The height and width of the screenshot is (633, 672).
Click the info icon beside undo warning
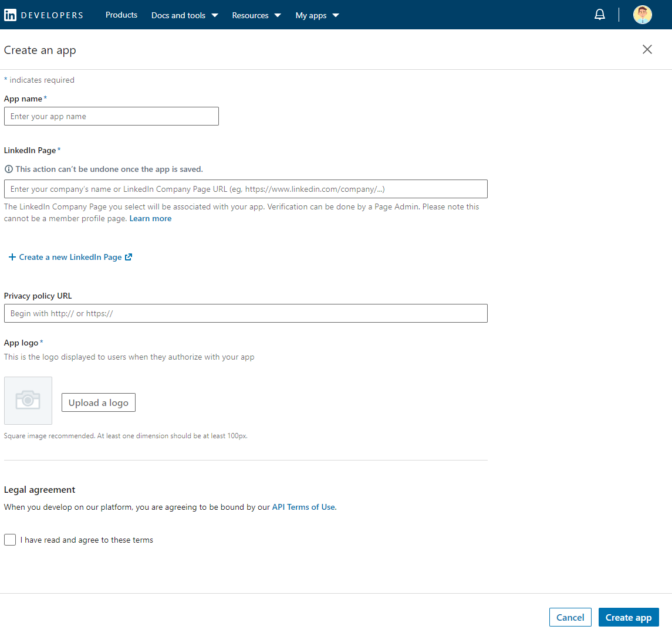[9, 169]
